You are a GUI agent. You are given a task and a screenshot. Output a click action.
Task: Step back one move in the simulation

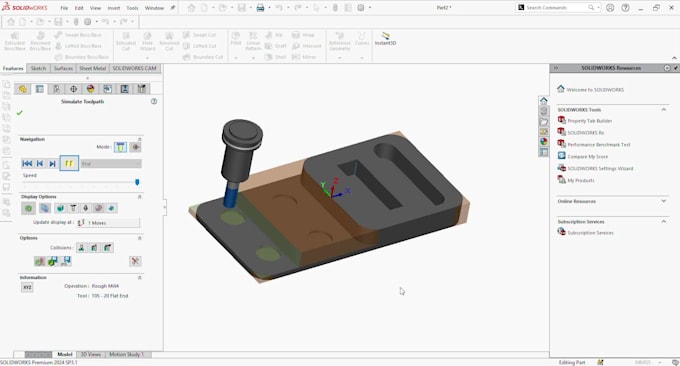click(x=40, y=163)
